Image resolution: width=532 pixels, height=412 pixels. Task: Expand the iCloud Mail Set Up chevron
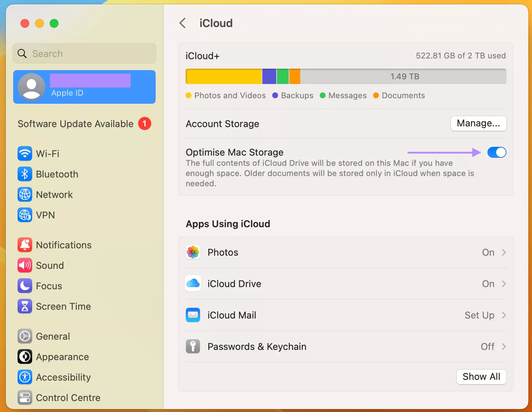(503, 315)
